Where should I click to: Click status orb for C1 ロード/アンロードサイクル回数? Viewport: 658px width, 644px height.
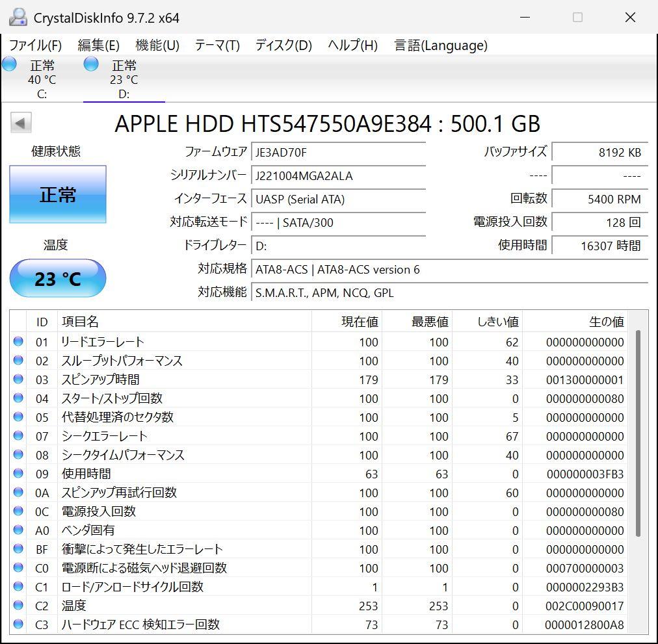pyautogui.click(x=18, y=587)
